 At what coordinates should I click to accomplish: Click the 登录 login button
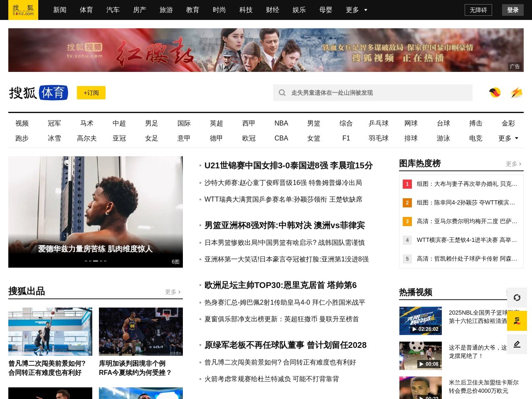coord(513,10)
